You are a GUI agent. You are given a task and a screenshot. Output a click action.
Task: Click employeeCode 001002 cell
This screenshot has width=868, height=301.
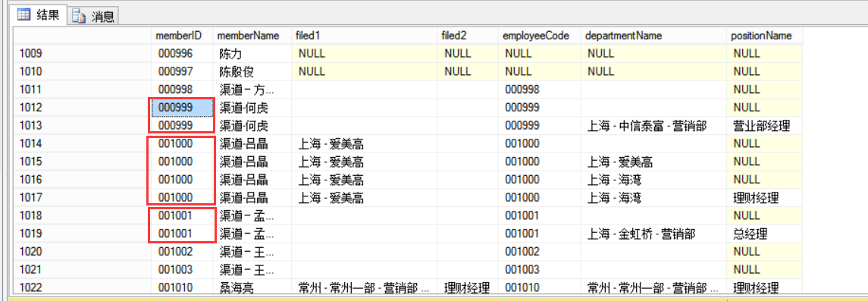coord(539,252)
